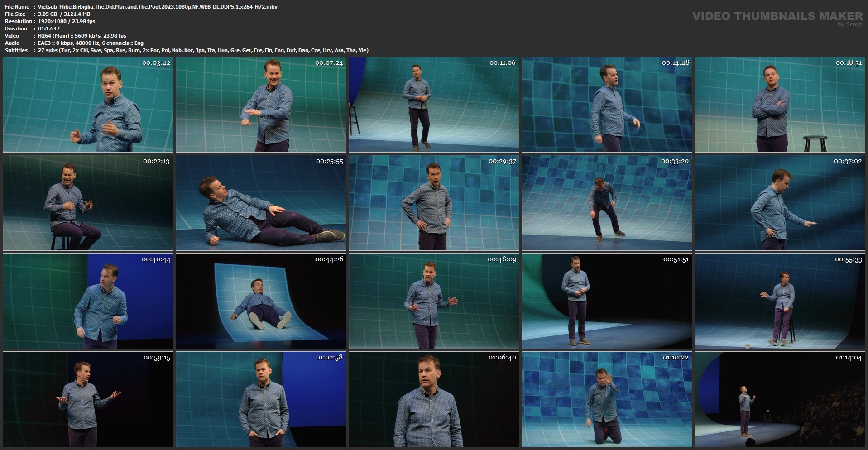Click the resolution value 1920x1080 / 23.98 fps
The image size is (868, 450).
67,21
